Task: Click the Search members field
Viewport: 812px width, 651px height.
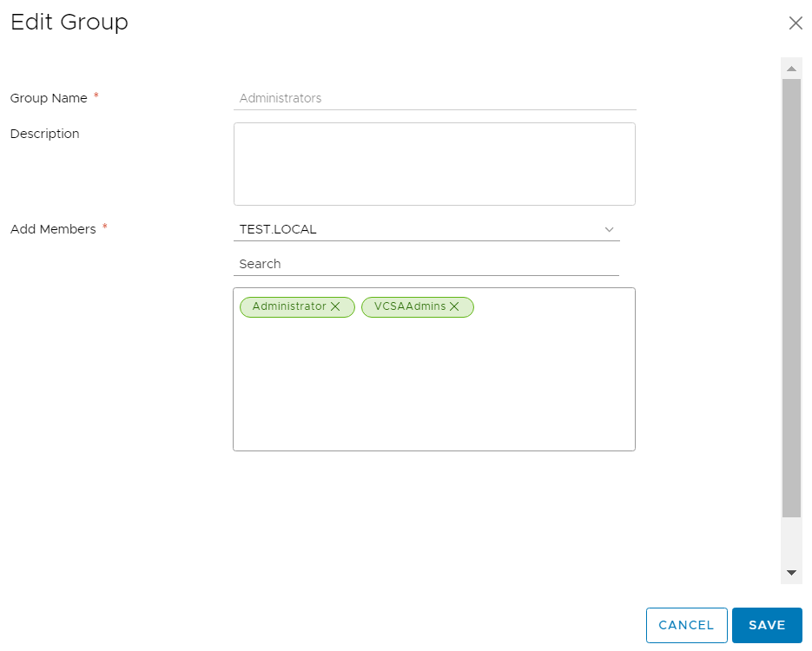Action: 426,264
